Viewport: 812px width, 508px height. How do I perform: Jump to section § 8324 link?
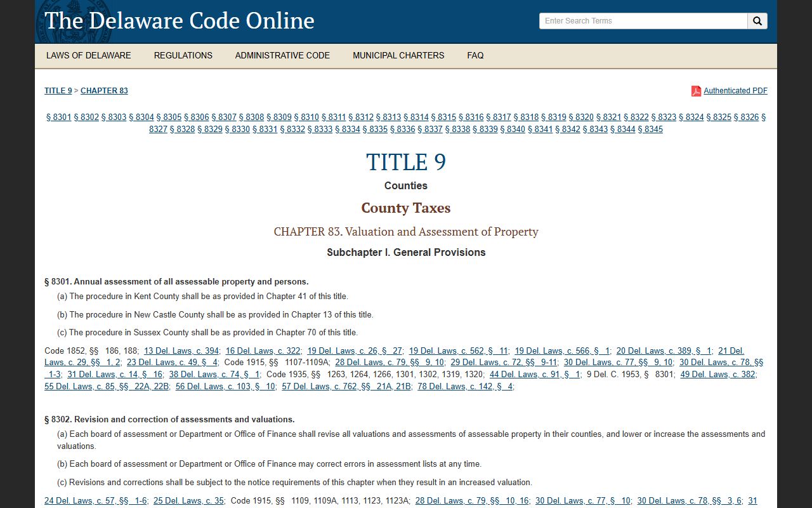691,117
